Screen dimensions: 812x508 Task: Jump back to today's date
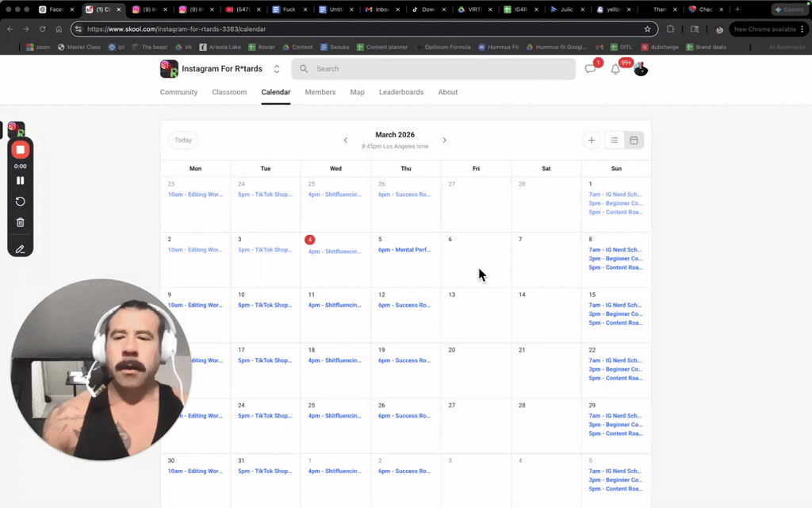click(x=182, y=140)
